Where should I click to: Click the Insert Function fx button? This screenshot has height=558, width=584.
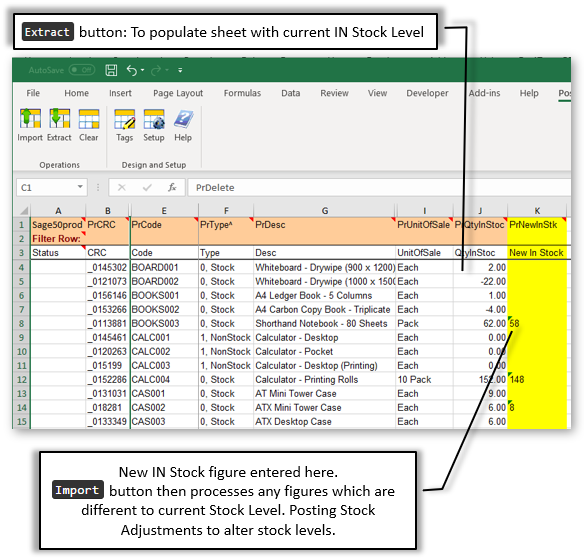coord(172,187)
